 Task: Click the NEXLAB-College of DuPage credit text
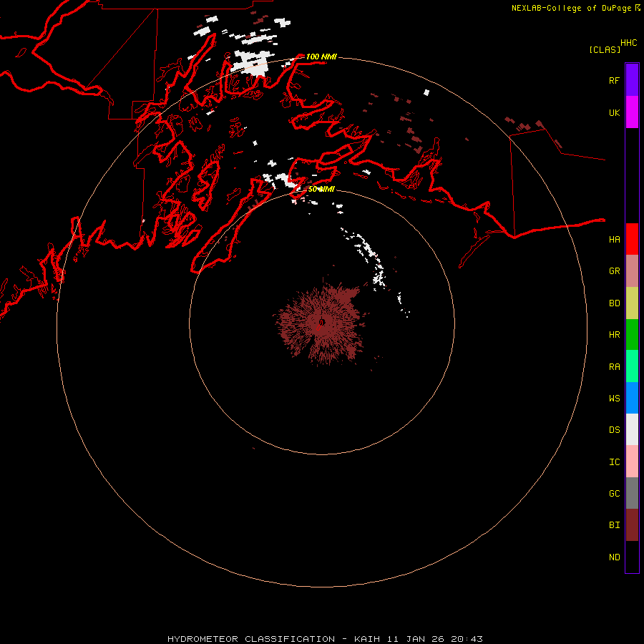pos(571,8)
